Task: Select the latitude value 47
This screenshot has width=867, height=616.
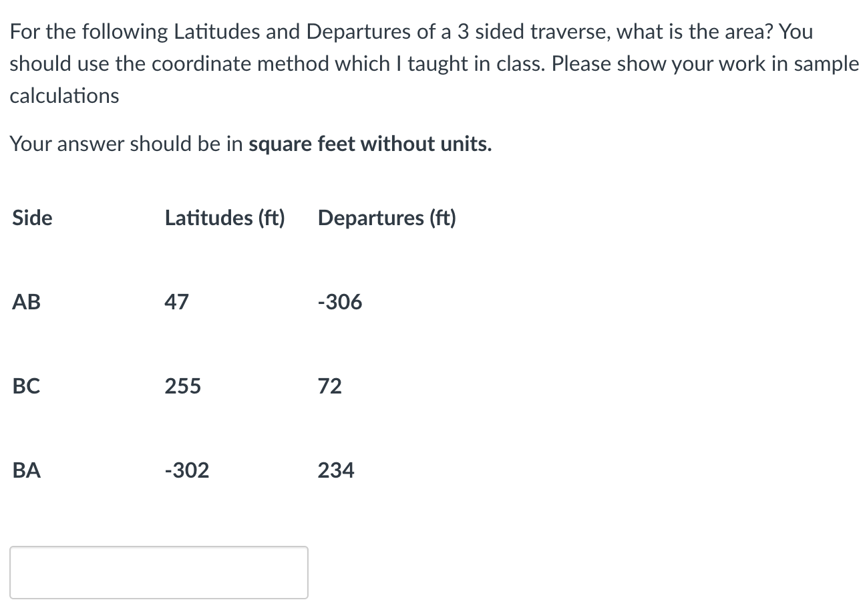Action: click(176, 301)
